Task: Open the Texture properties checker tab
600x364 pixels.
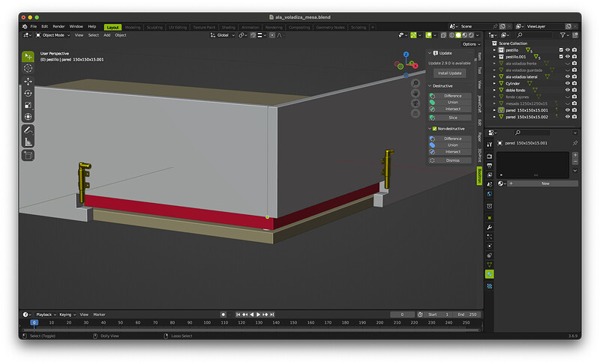Action: [x=490, y=286]
